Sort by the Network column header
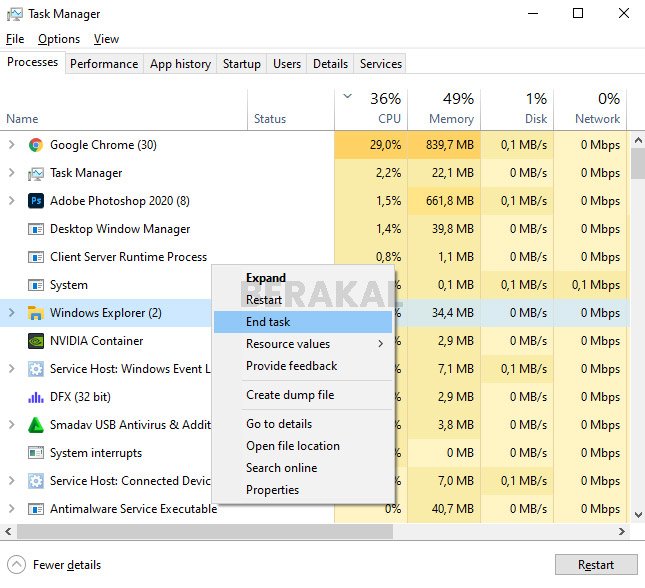The height and width of the screenshot is (588, 645). click(x=590, y=110)
